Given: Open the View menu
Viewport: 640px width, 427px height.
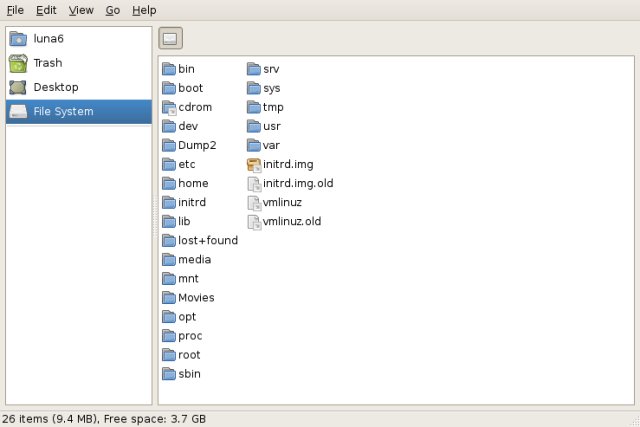Looking at the screenshot, I should [81, 10].
